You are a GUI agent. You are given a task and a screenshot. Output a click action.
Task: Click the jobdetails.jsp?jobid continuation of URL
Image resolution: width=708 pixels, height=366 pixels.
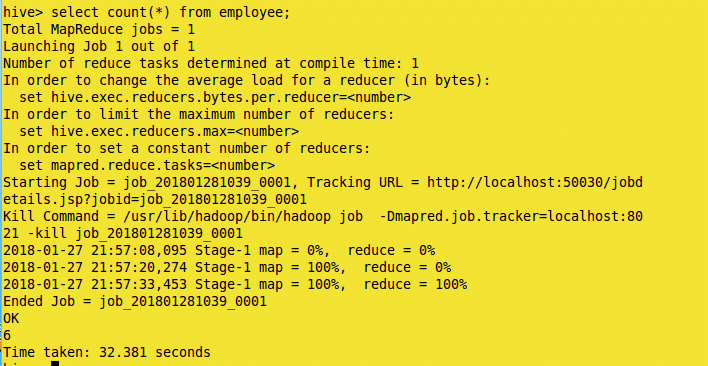154,199
